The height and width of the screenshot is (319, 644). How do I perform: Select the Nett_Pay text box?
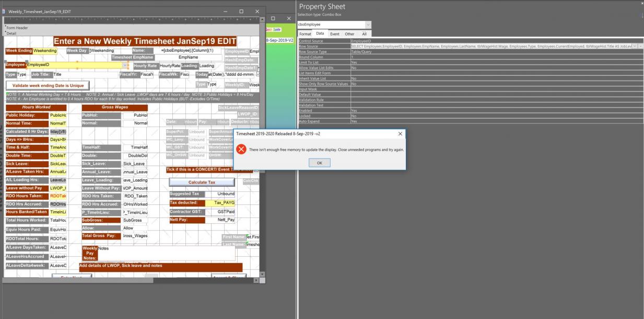(220, 220)
